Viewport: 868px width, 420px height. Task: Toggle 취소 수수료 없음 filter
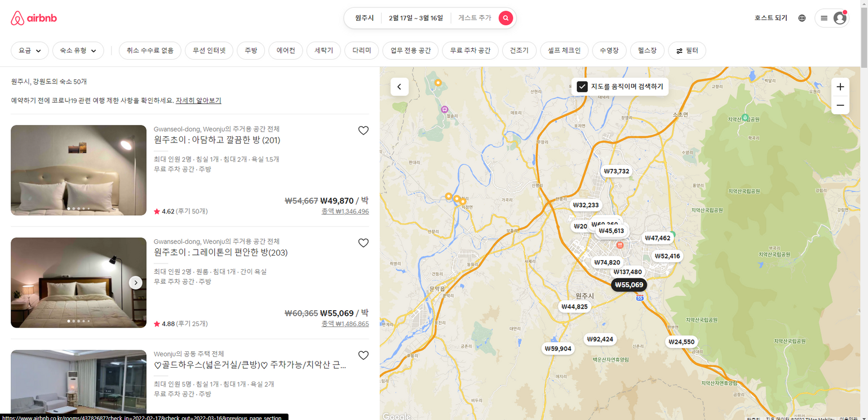[x=150, y=51]
